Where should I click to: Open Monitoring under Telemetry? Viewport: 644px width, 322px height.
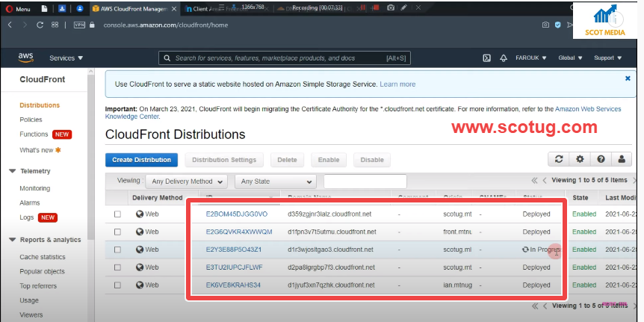click(35, 188)
